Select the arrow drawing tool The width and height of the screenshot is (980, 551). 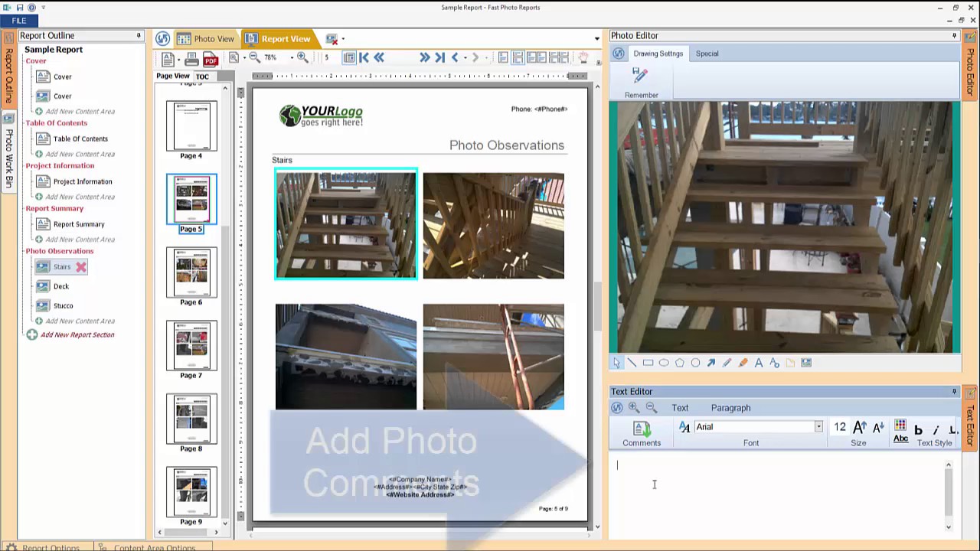711,363
